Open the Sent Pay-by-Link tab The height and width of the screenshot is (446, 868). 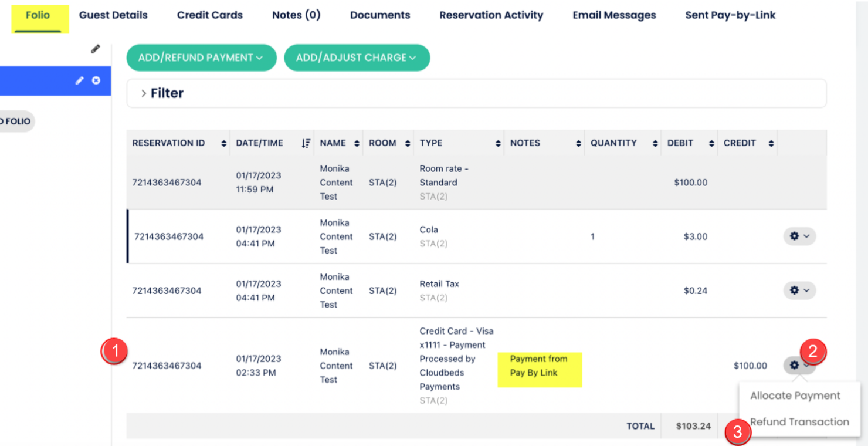pos(730,15)
